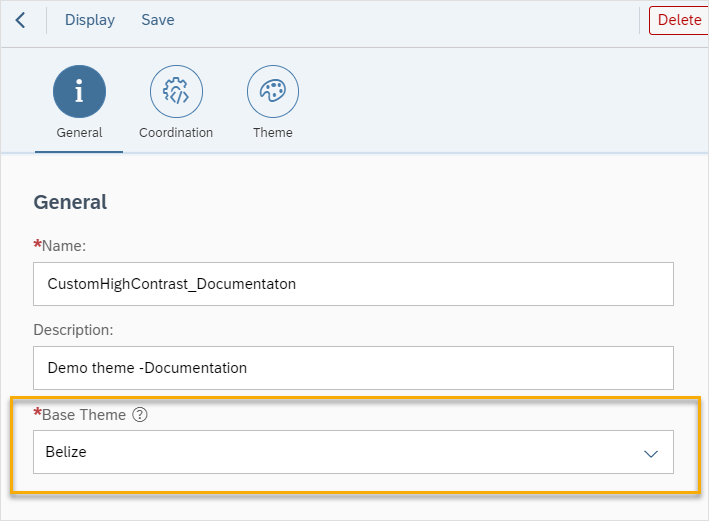The height and width of the screenshot is (521, 709).
Task: Open the Belize base theme combo box
Action: [353, 452]
